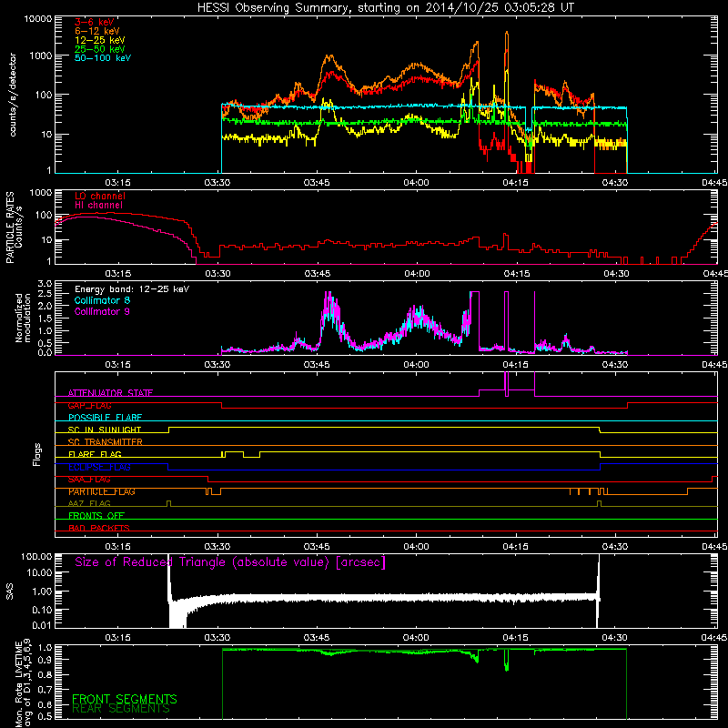Click the PARTICLE_FLAG label
This screenshot has height=728, width=728.
click(102, 491)
